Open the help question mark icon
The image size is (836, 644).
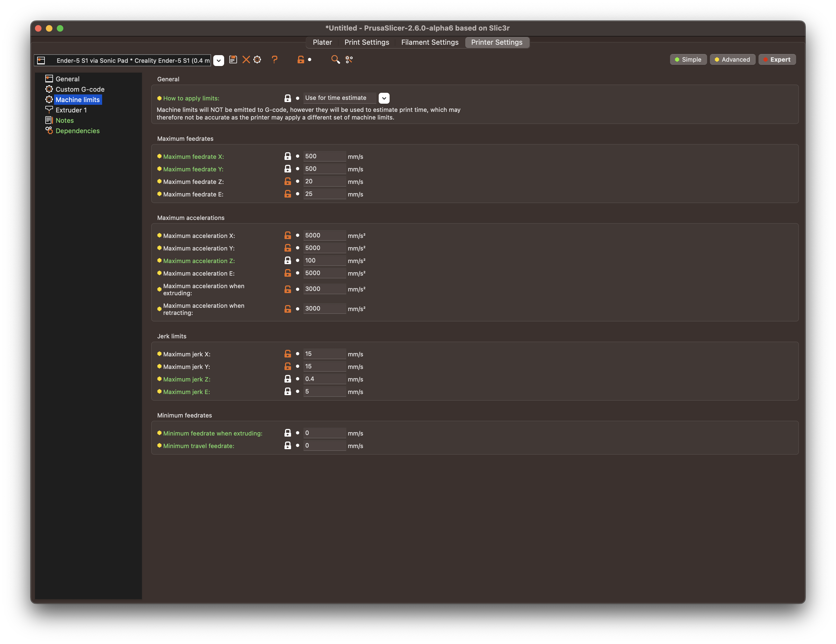coord(274,60)
